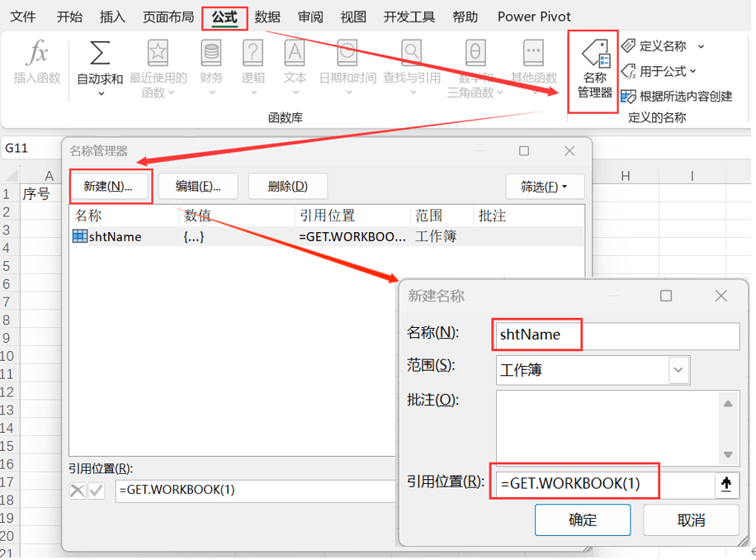Open the Developer tab
This screenshot has width=756, height=560.
pyautogui.click(x=409, y=17)
